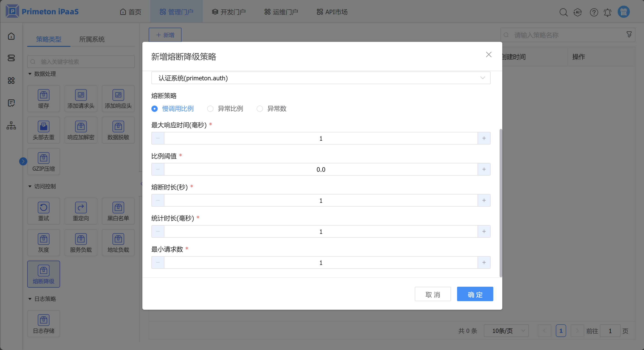Open the 10条/页 page size dropdown

[x=506, y=330]
